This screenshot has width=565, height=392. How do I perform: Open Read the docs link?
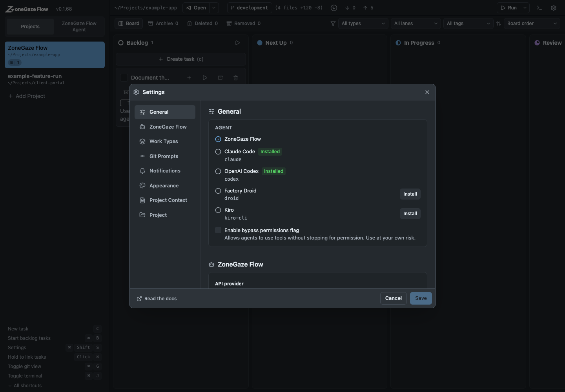157,299
